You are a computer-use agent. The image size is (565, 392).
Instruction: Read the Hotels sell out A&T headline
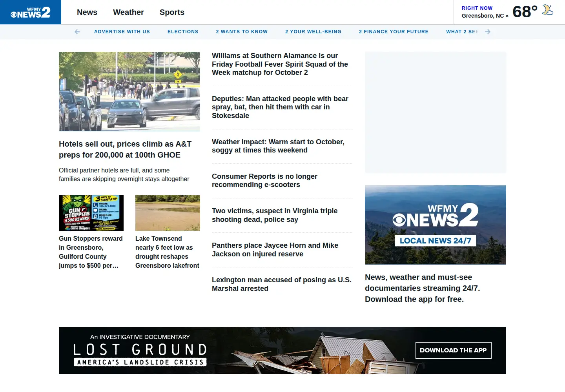tap(125, 149)
